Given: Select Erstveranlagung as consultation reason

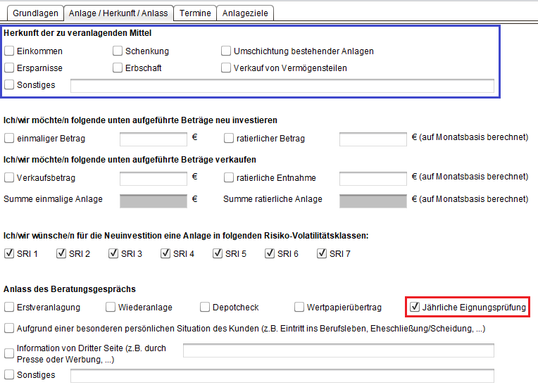Looking at the screenshot, I should click(x=9, y=307).
